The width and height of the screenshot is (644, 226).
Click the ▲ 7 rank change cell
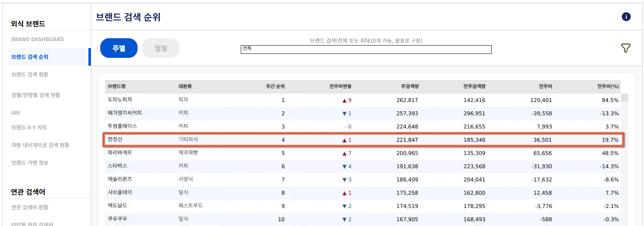click(x=347, y=153)
